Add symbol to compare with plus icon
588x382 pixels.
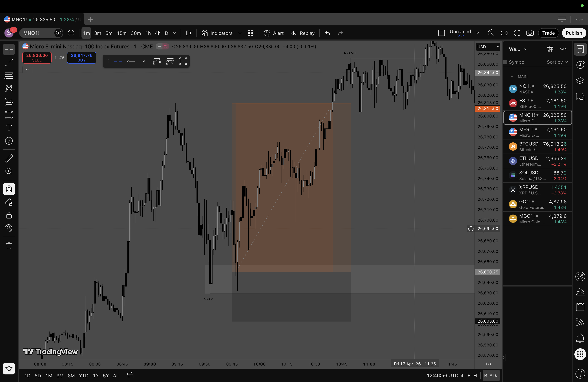tap(71, 33)
